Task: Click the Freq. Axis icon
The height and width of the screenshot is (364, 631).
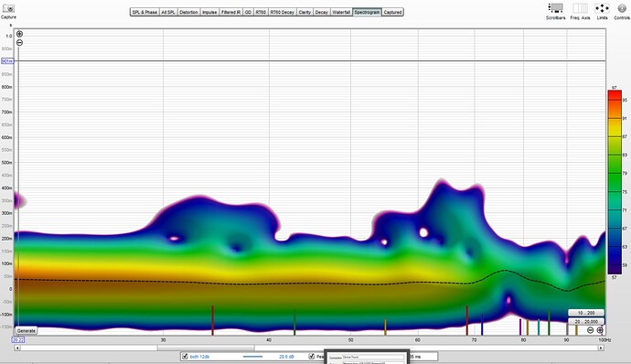Action: coord(580,7)
